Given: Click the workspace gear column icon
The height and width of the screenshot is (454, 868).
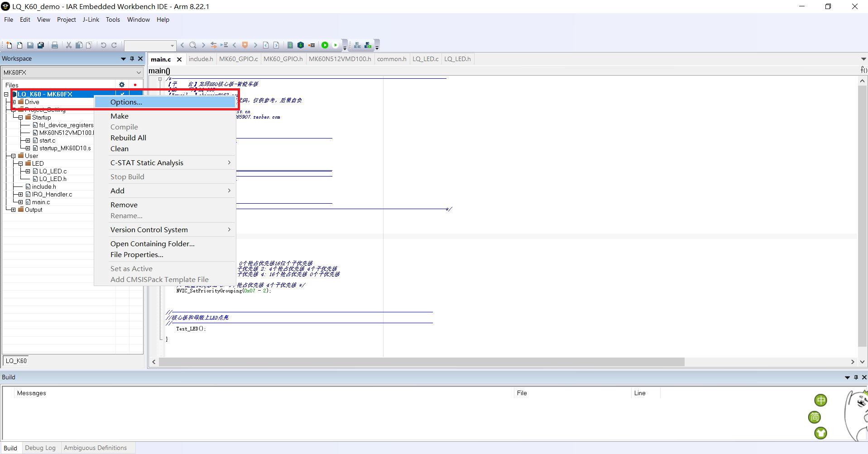Looking at the screenshot, I should click(122, 85).
